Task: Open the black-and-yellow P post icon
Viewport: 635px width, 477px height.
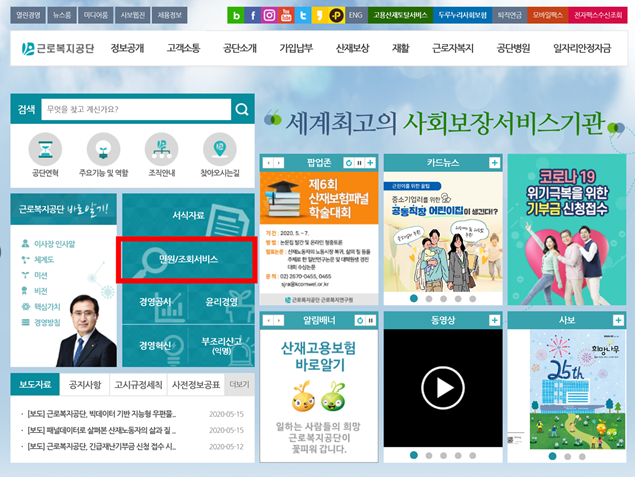Action: coord(336,15)
